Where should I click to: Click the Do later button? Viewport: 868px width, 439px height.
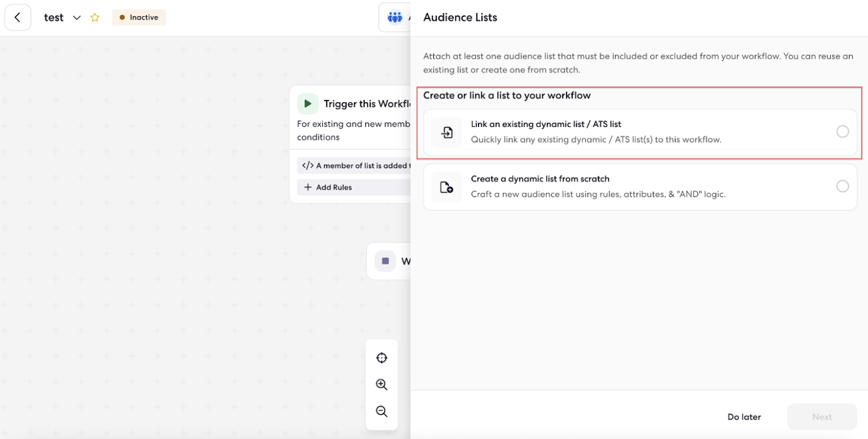(744, 417)
